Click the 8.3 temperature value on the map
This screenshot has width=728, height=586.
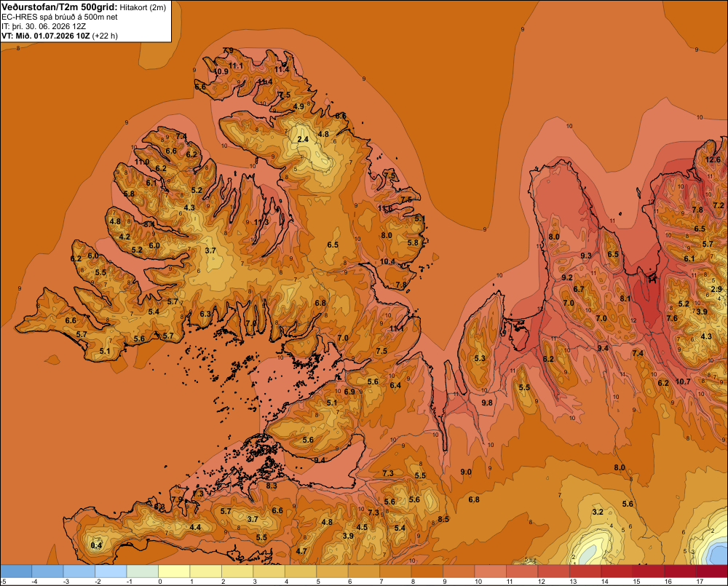[x=271, y=486]
